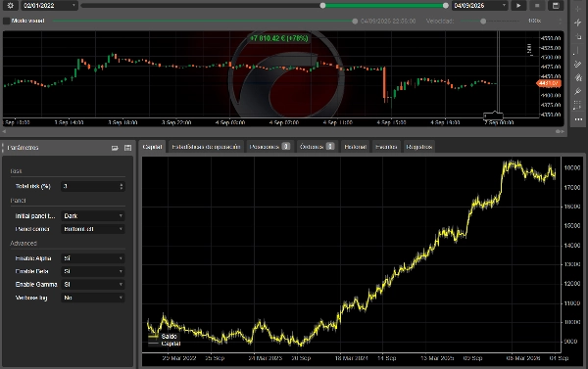Open the Registros tab
Screen dimensions: 588x369
click(x=418, y=147)
